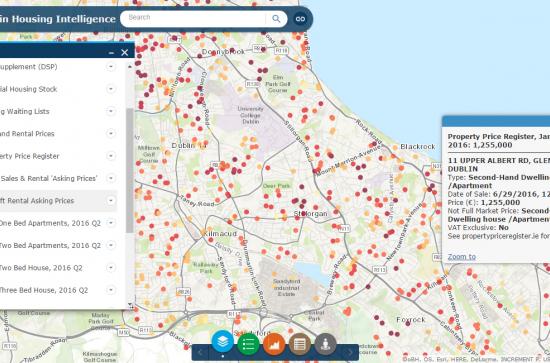The width and height of the screenshot is (550, 363).
Task: Click the link icon beside search bar
Action: (x=300, y=19)
